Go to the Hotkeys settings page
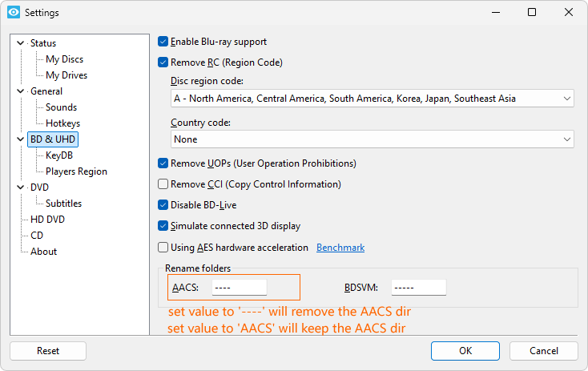Viewport: 588px width, 371px height. 62,123
